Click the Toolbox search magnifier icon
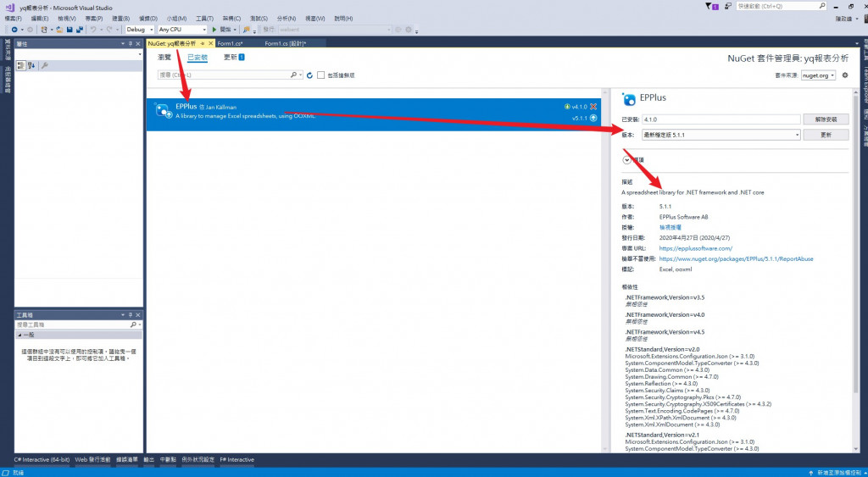Viewport: 868px width, 477px height. 133,324
